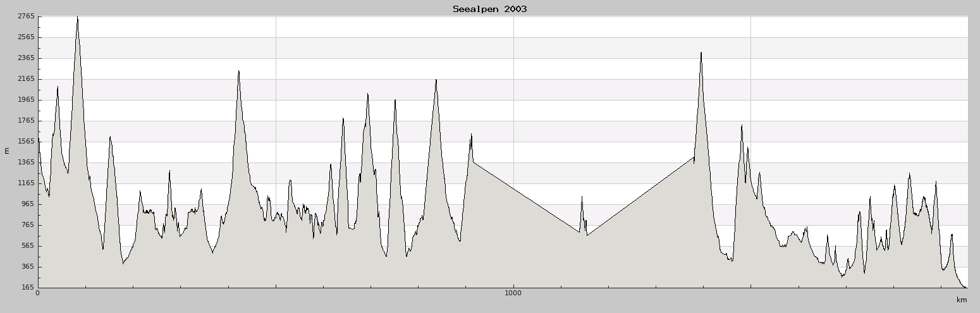Click the y-axis label 1765

25,121
